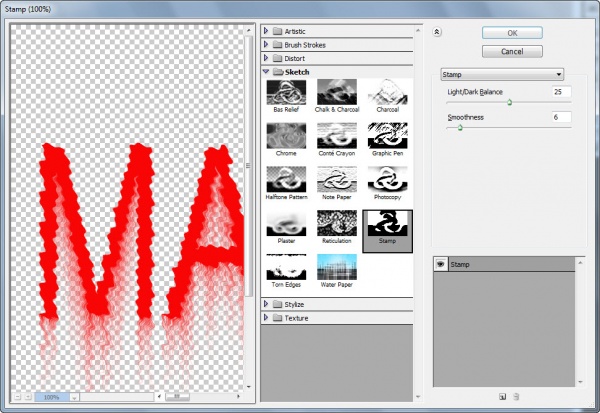Click OK to apply the filter
The image size is (600, 413).
point(512,33)
